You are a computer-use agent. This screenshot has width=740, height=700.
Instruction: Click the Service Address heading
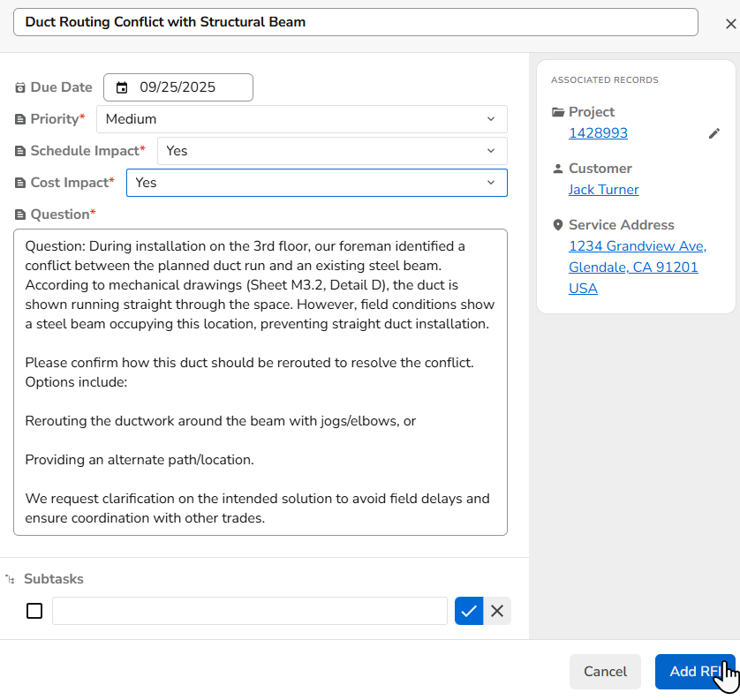tap(621, 225)
